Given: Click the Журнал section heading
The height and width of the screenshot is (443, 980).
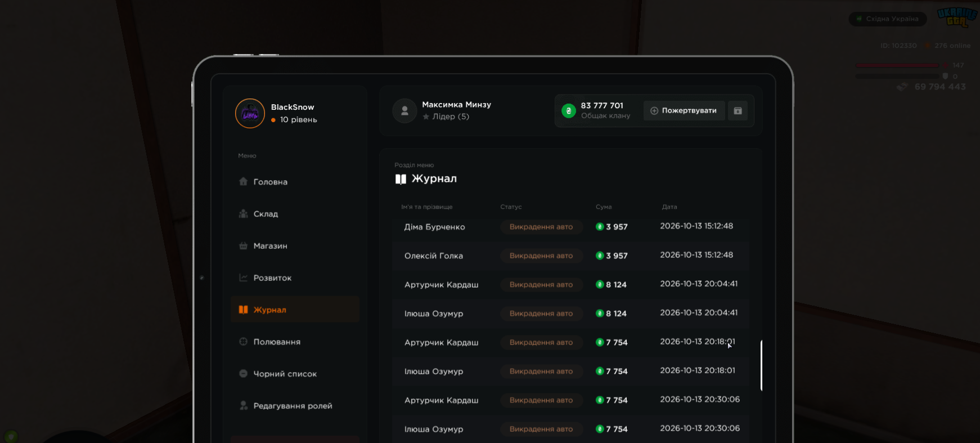Looking at the screenshot, I should 434,178.
